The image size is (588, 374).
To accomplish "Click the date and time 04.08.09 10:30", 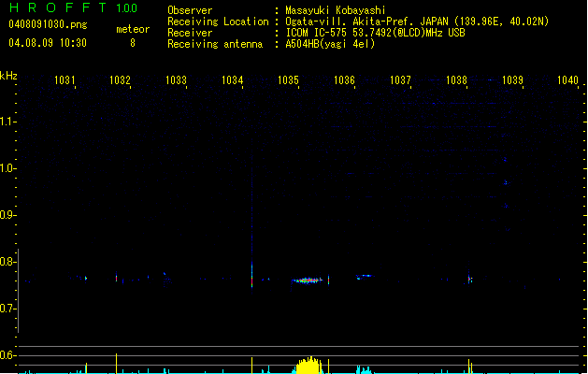I will (48, 43).
